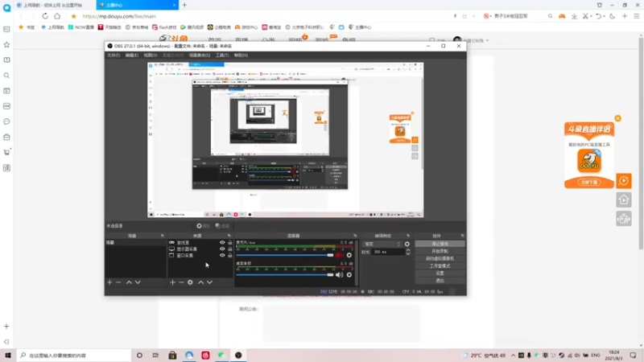
Task: Click the orange play icon on the page's right edge
Action: [x=624, y=181]
